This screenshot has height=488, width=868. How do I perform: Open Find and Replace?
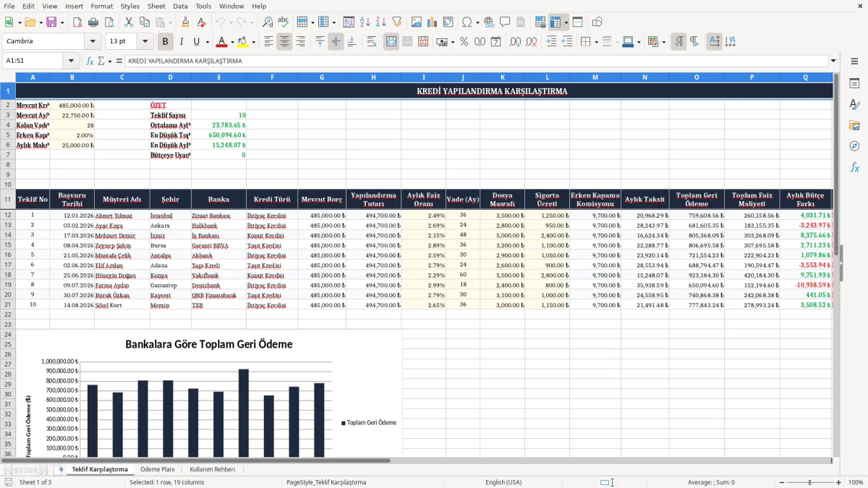268,22
